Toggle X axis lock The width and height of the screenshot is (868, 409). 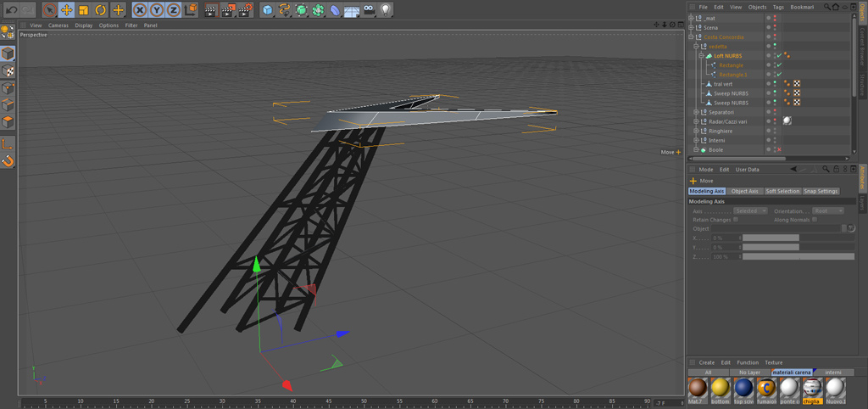pyautogui.click(x=141, y=9)
